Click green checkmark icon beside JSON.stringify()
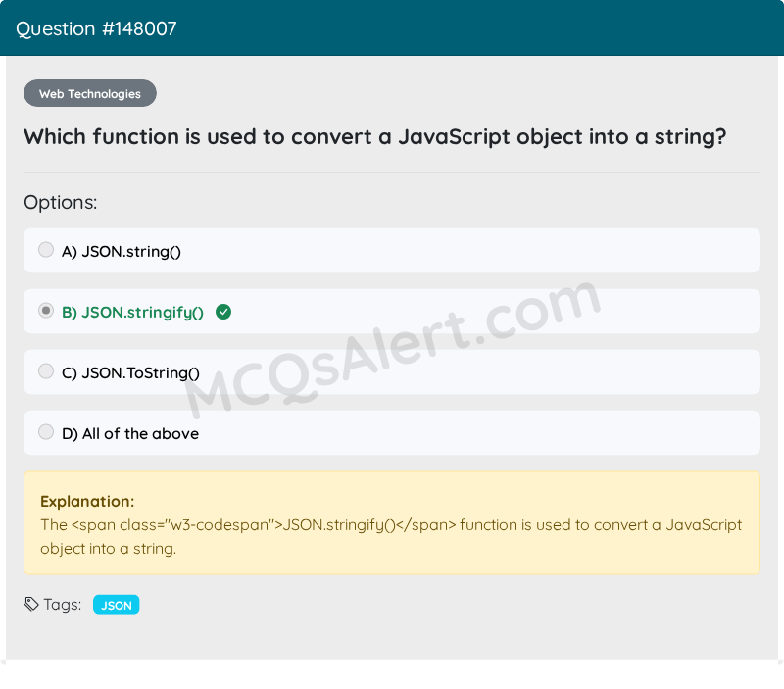Viewport: 784px width, 689px height. [223, 312]
